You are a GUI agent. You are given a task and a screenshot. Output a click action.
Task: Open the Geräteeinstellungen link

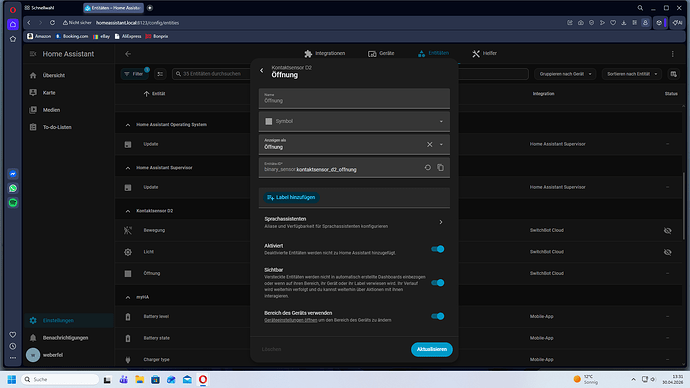click(290, 320)
